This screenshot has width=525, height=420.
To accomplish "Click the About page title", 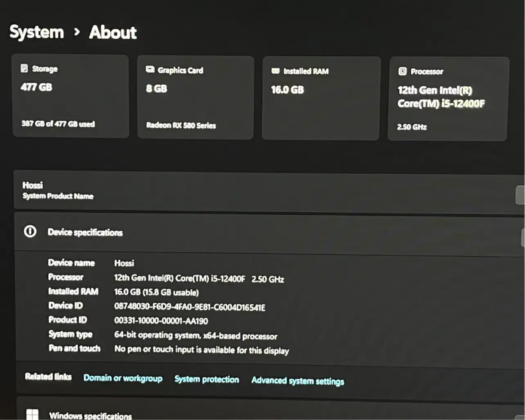I will click(113, 32).
